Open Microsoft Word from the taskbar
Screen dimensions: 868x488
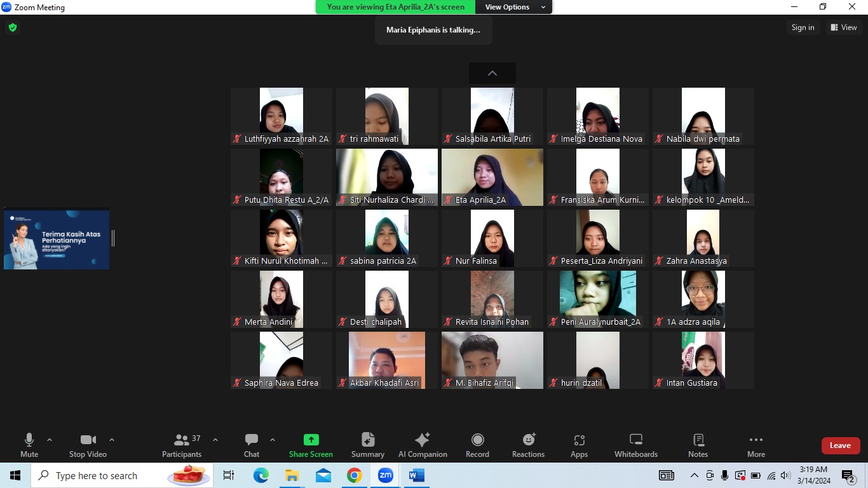click(x=416, y=475)
